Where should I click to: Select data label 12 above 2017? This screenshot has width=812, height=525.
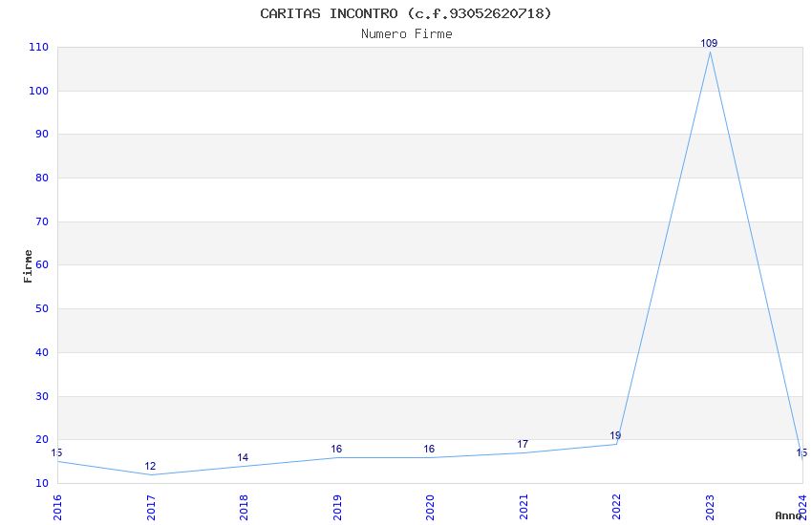pyautogui.click(x=150, y=467)
